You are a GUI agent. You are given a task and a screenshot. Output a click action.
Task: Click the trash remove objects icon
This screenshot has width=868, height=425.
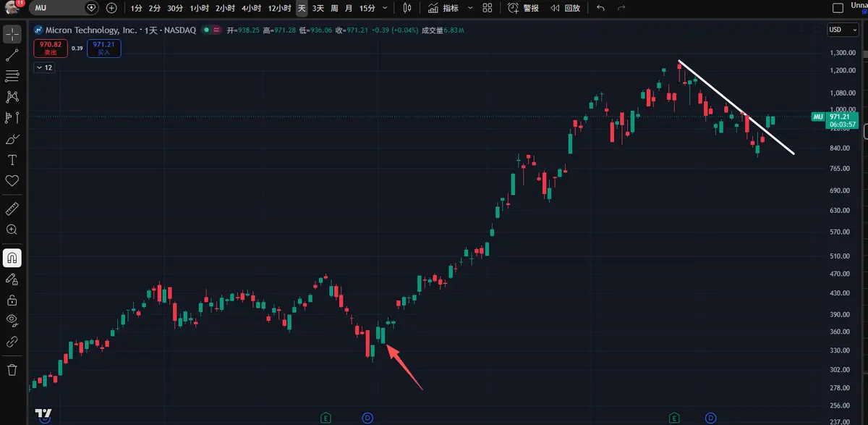(12, 370)
